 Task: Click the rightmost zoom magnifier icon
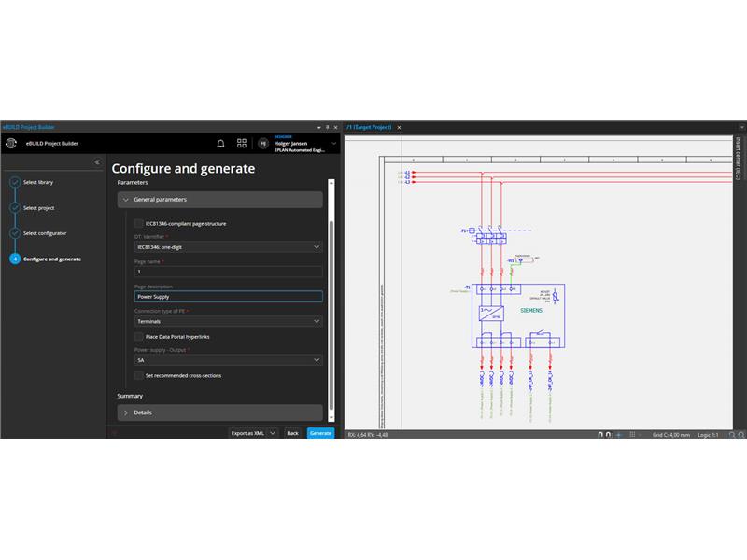point(741,435)
